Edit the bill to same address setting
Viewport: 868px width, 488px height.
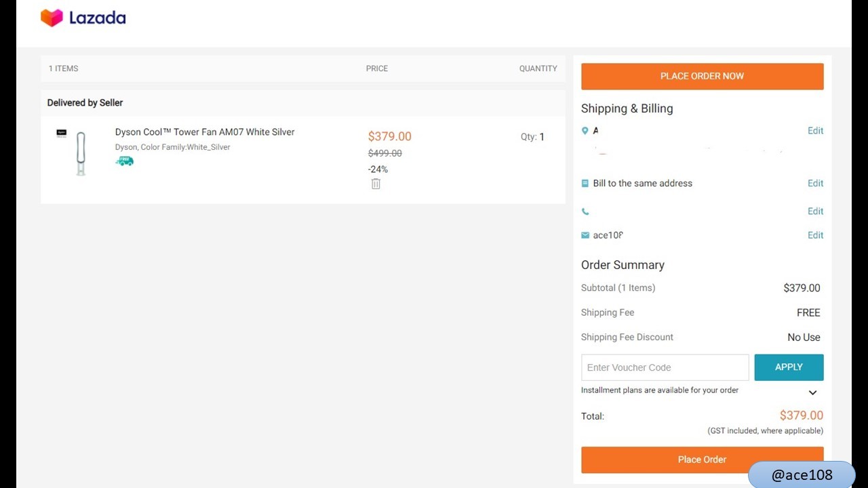[815, 183]
